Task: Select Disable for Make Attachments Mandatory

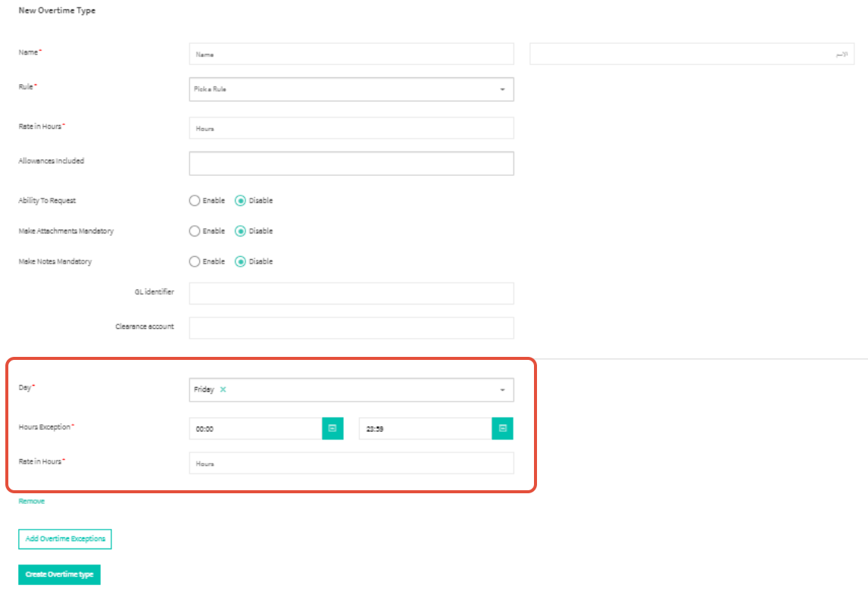Action: click(240, 231)
